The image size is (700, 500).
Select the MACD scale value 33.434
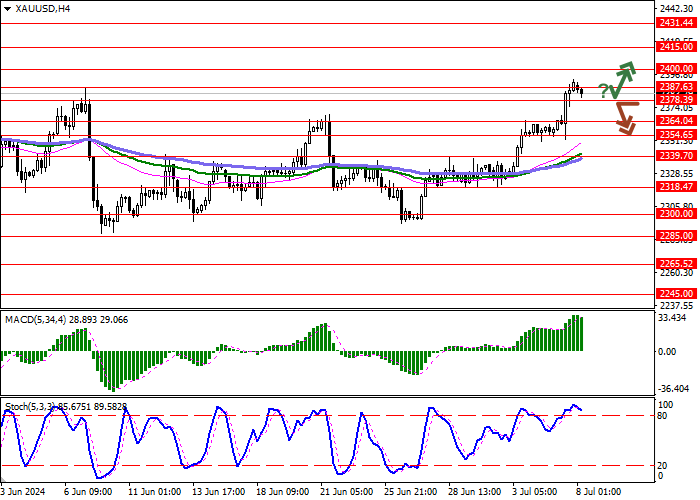(x=672, y=318)
